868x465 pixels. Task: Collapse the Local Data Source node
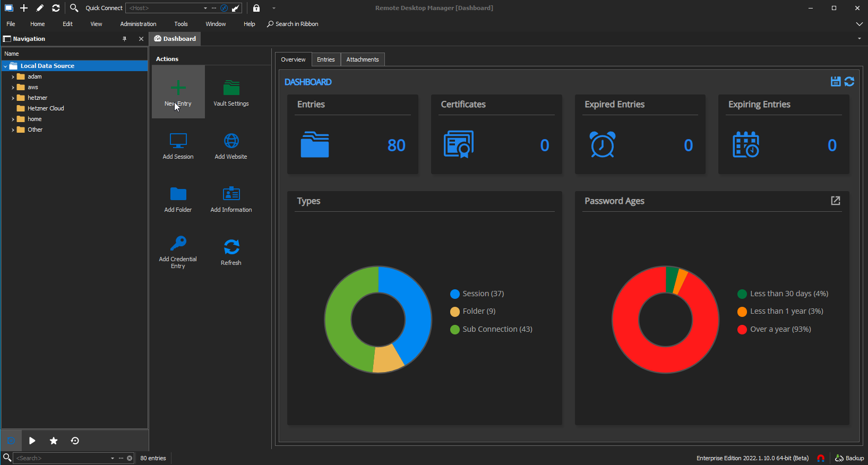pyautogui.click(x=5, y=66)
